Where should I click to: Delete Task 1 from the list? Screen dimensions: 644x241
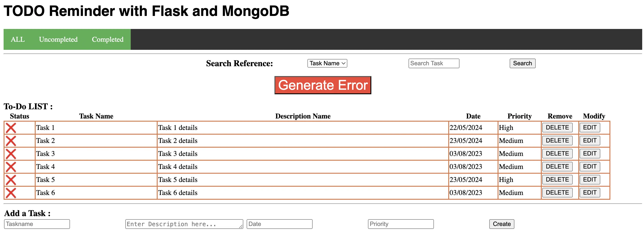point(557,128)
